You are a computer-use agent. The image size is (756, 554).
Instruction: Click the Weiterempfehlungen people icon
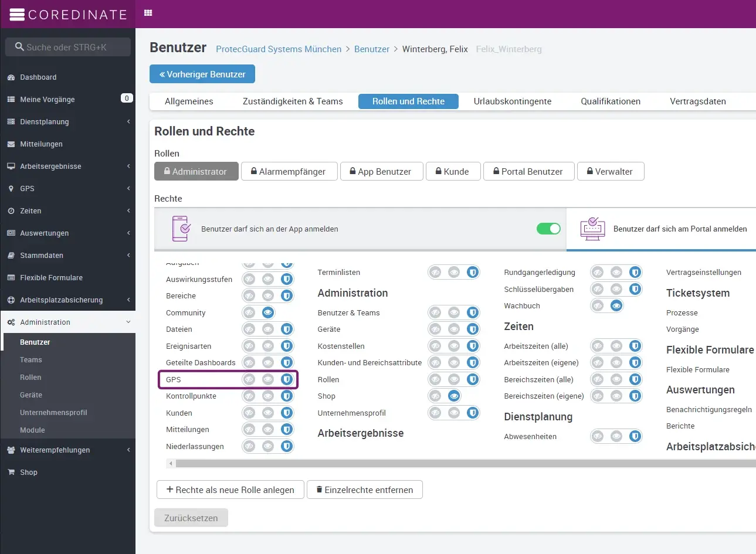11,450
